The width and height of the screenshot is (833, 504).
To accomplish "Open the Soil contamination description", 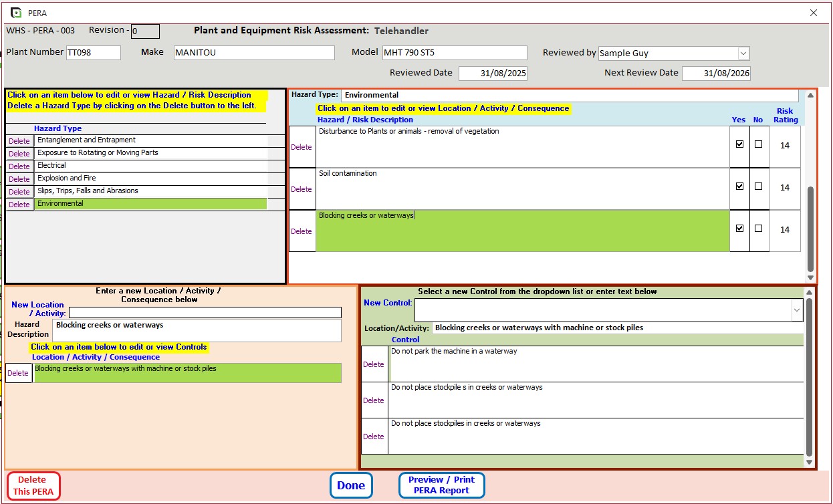I will tap(522, 189).
